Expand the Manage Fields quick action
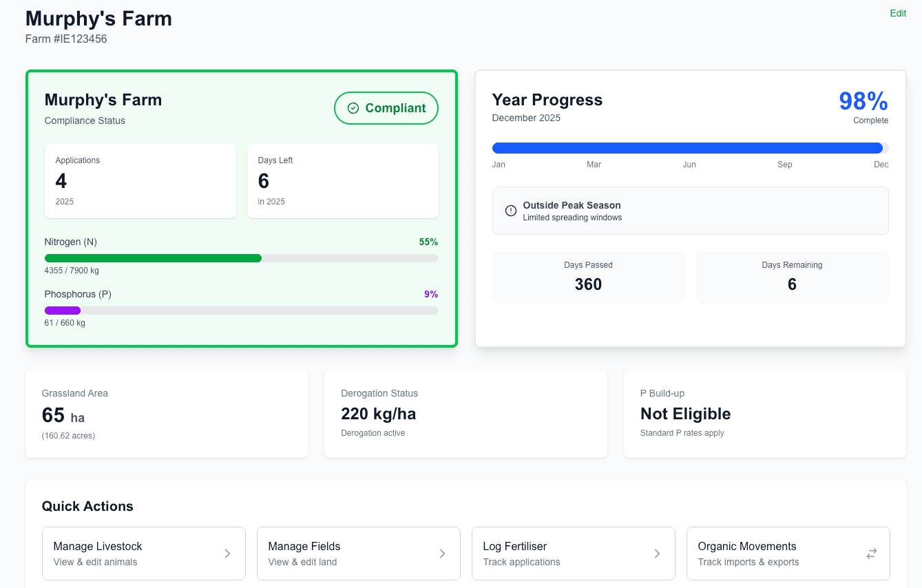Image resolution: width=922 pixels, height=588 pixels. pyautogui.click(x=358, y=553)
